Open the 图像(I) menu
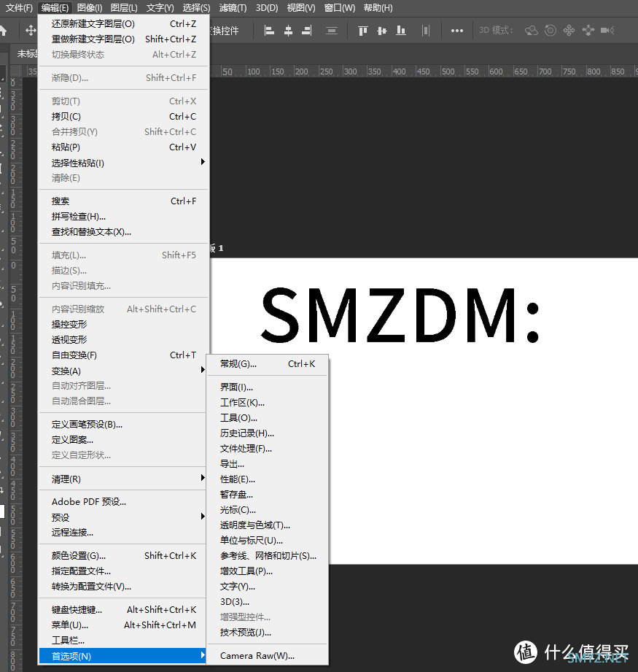This screenshot has width=638, height=672. (90, 8)
